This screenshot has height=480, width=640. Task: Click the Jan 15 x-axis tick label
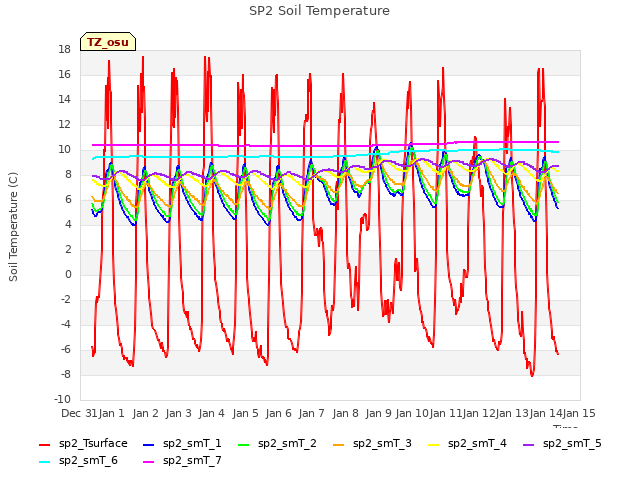tap(579, 413)
